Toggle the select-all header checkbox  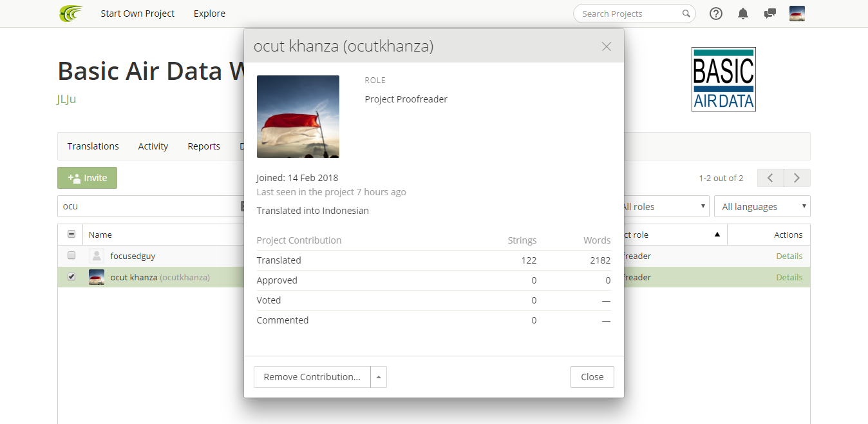71,235
